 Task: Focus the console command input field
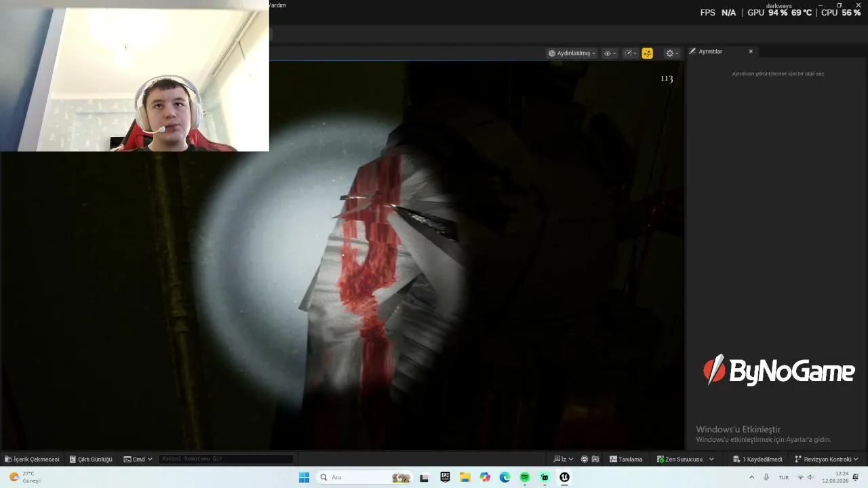click(x=226, y=459)
